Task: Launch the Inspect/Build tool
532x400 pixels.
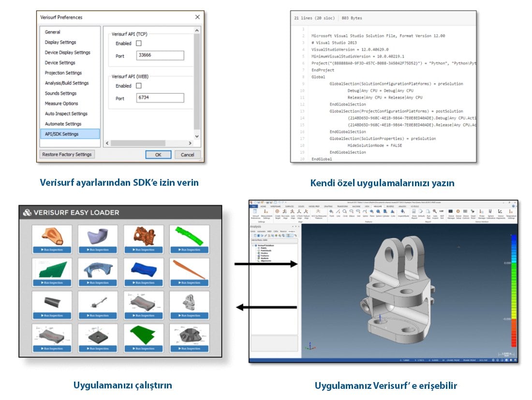Action: (403, 213)
